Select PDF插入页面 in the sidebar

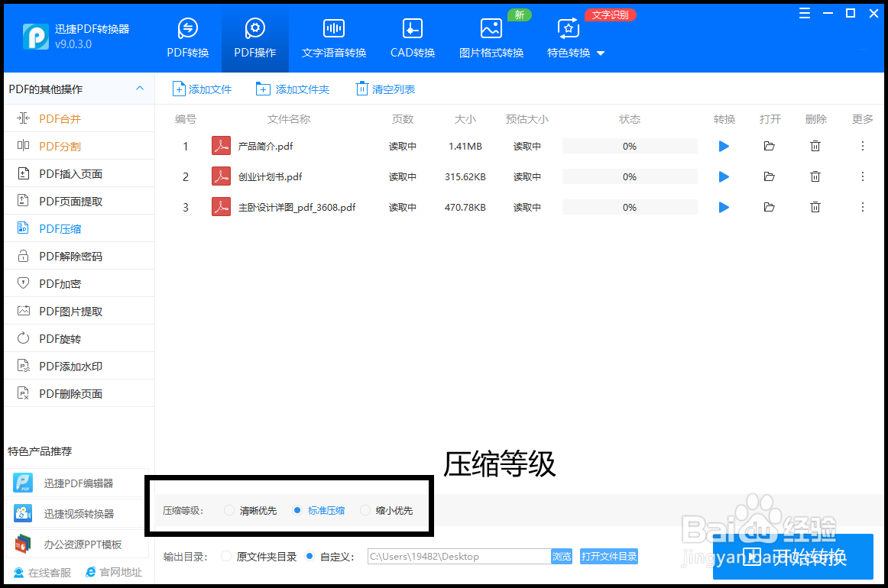click(79, 174)
